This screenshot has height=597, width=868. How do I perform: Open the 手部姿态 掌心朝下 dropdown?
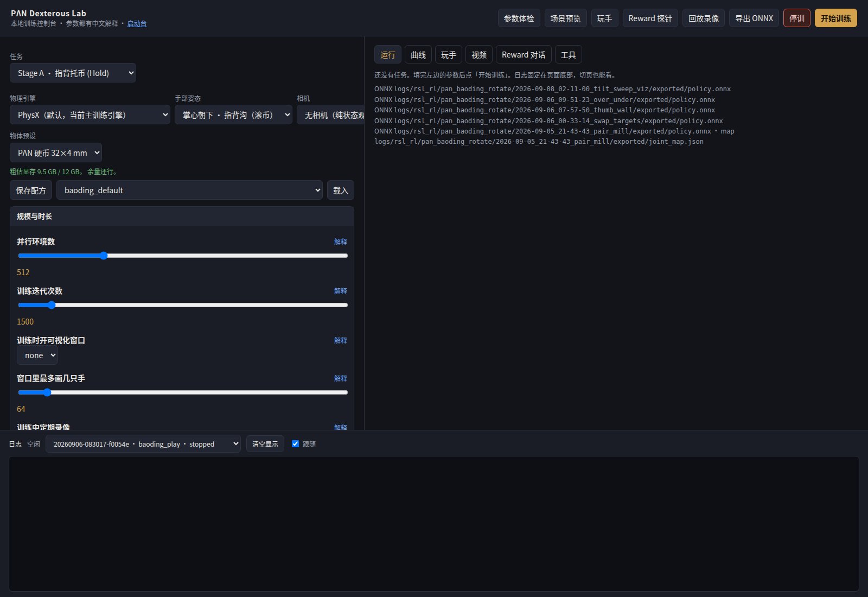(x=233, y=115)
